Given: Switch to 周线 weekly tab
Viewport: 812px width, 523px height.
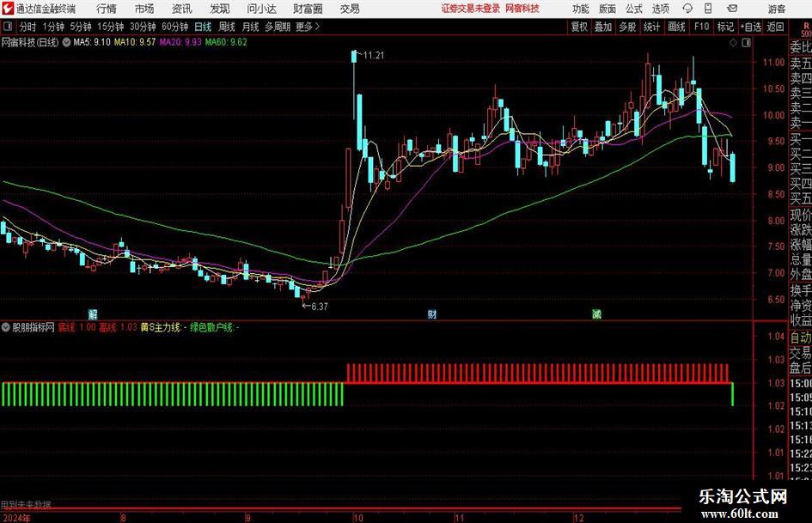Looking at the screenshot, I should pyautogui.click(x=227, y=27).
